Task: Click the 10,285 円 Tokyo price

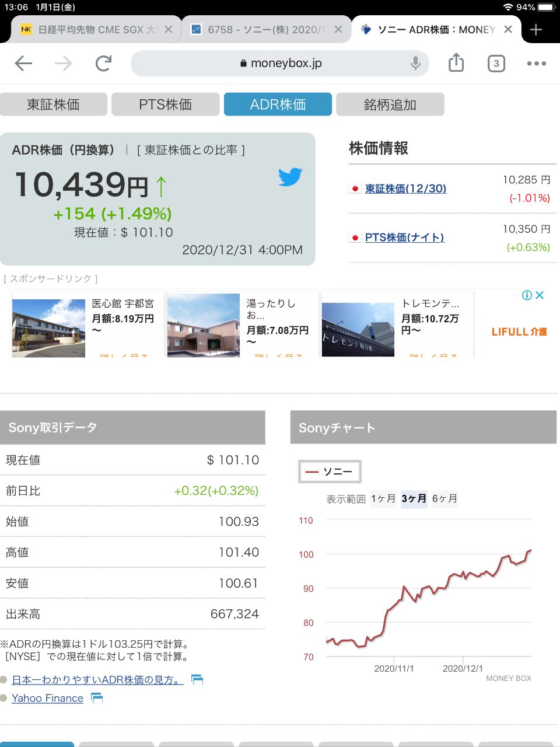Action: point(527,180)
